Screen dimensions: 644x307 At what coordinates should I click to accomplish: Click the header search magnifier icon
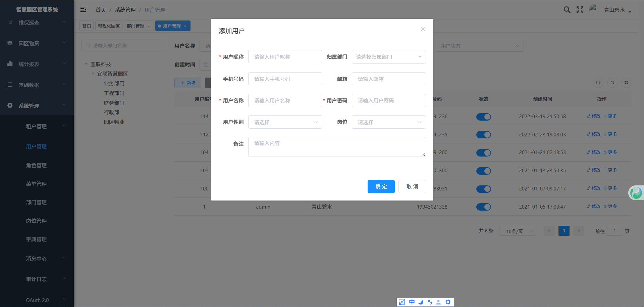tap(567, 10)
